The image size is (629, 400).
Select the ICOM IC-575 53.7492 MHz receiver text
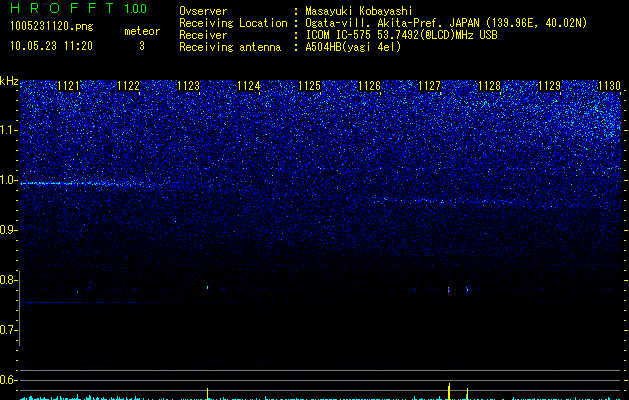coord(401,35)
